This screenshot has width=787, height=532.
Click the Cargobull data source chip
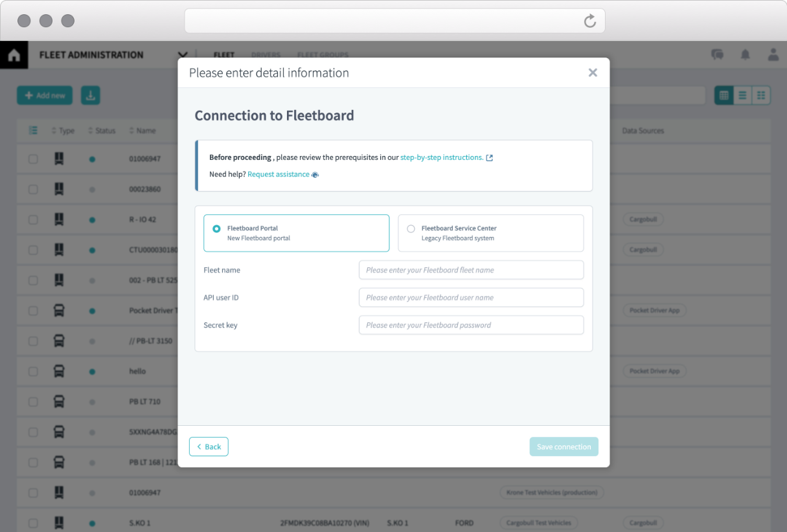coord(643,220)
